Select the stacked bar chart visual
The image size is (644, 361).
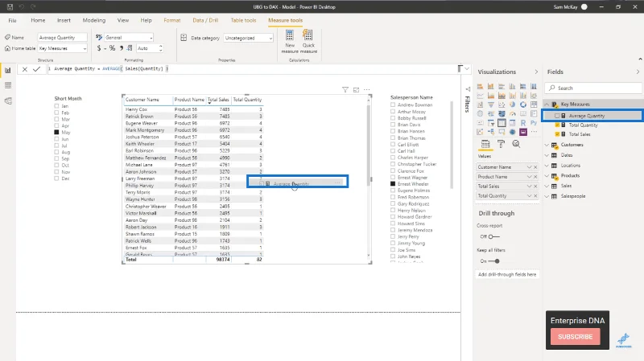pyautogui.click(x=480, y=86)
